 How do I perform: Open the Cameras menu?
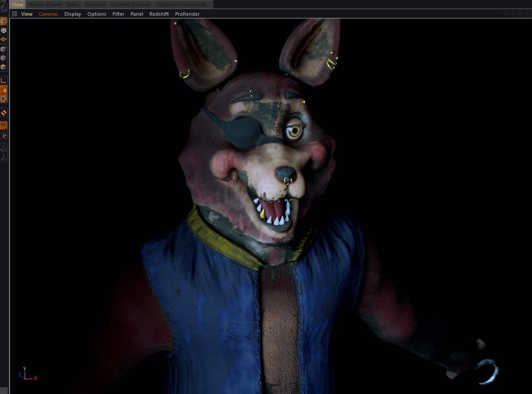(x=48, y=14)
